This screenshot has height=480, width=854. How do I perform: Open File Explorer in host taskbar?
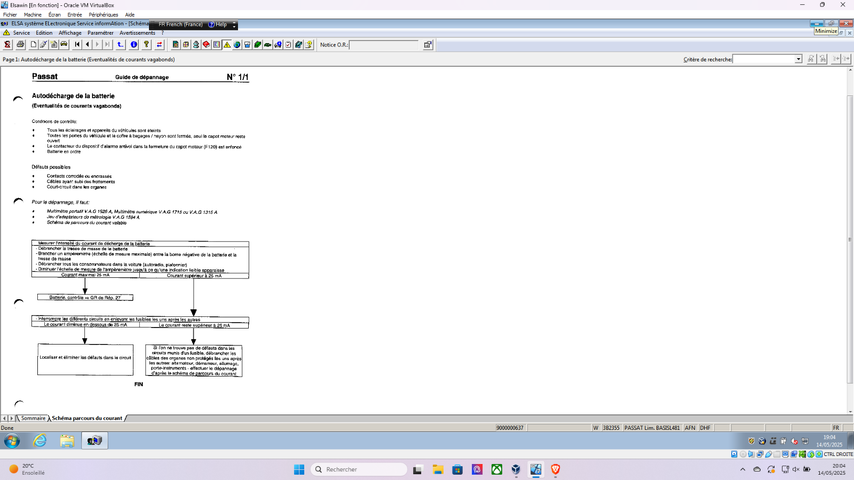click(x=438, y=469)
